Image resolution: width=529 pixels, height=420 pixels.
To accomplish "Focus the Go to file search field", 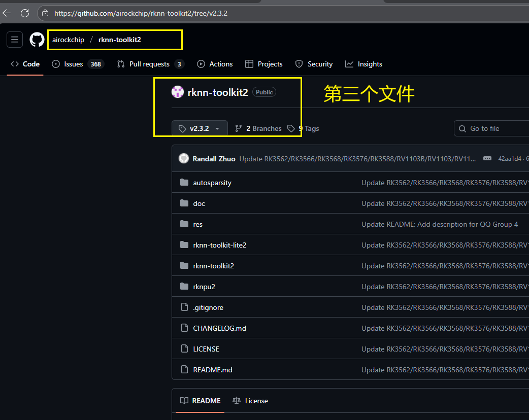I will [492, 128].
